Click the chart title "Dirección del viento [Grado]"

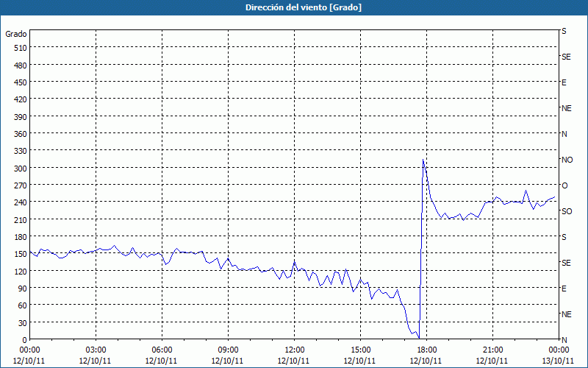coord(304,7)
